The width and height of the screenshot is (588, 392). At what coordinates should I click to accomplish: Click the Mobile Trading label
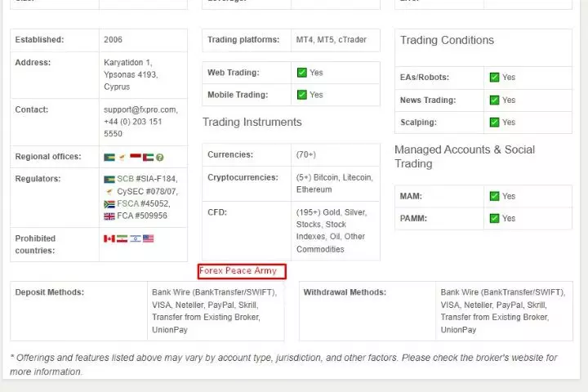pos(238,95)
